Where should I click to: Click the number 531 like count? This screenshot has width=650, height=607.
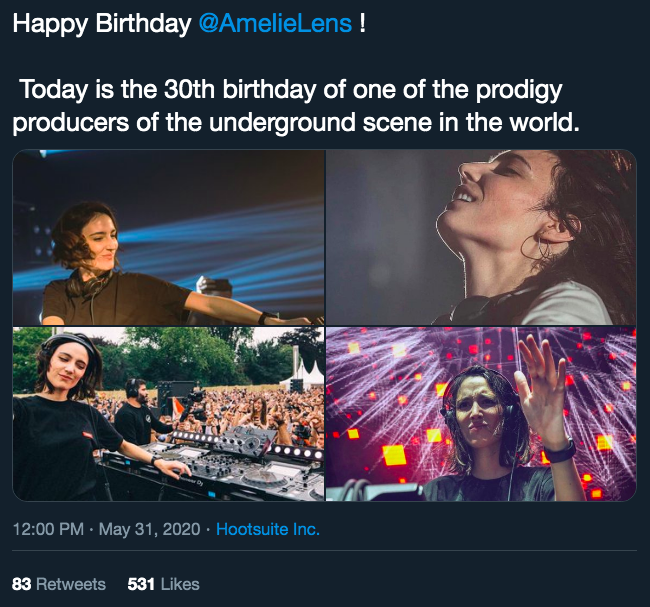140,584
